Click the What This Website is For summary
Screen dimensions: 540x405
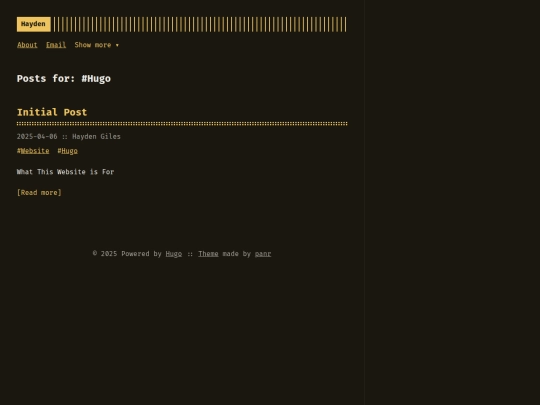click(65, 172)
